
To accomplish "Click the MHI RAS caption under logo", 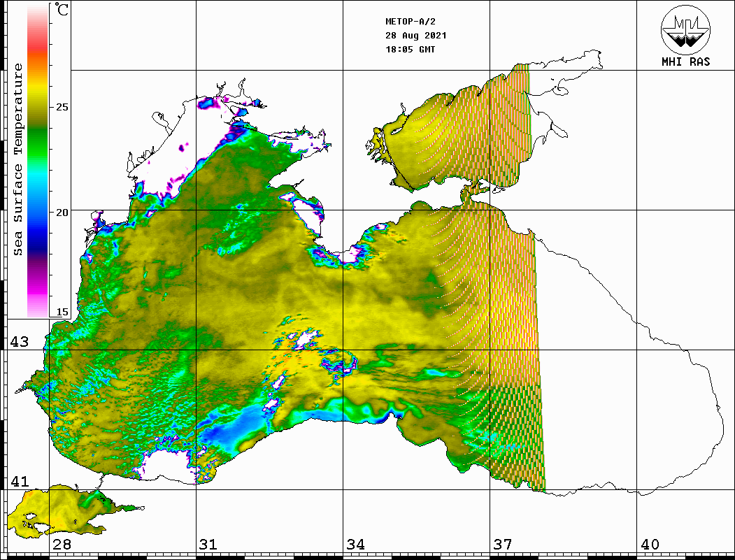I will [x=685, y=62].
